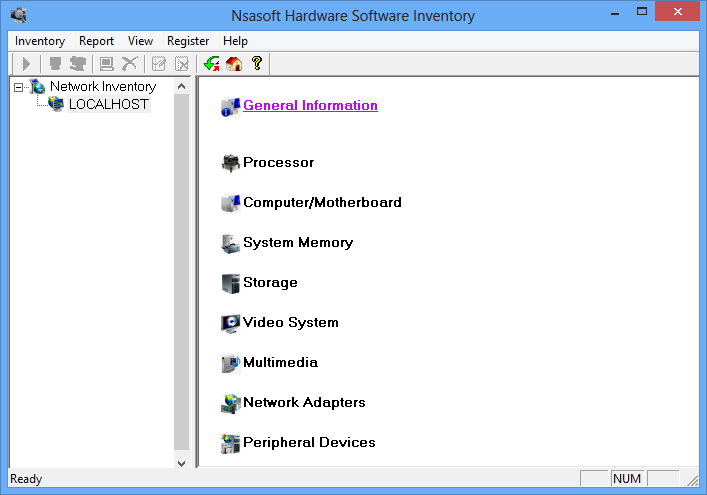The height and width of the screenshot is (495, 707).
Task: Click the General Information icon
Action: pyautogui.click(x=230, y=107)
